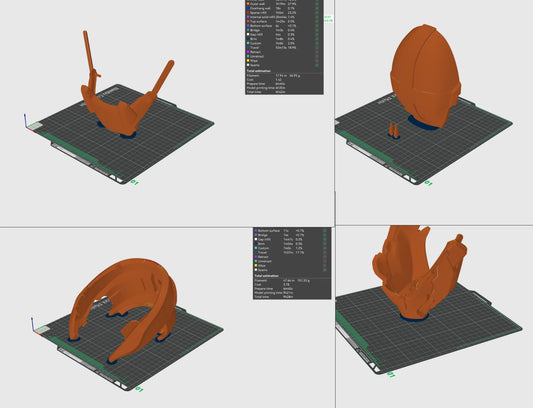Click the purple Internal solid infill swatch

pyautogui.click(x=248, y=17)
